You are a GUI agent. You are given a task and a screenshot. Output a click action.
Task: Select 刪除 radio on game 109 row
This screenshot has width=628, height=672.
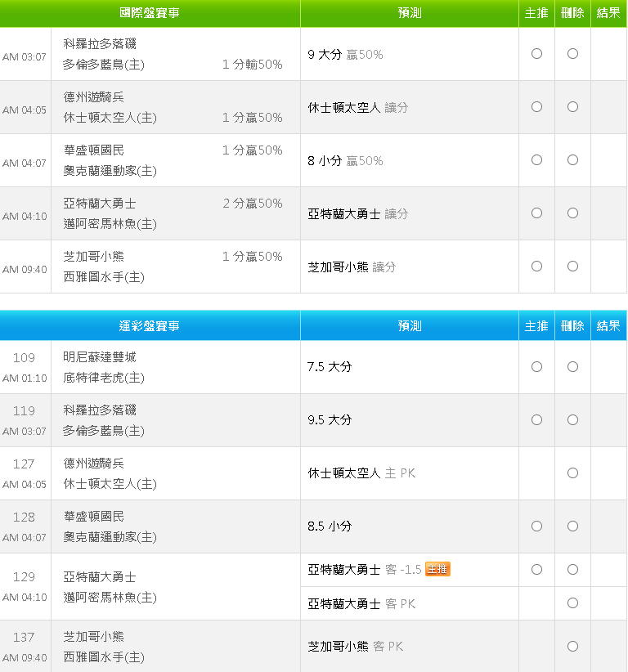click(572, 367)
